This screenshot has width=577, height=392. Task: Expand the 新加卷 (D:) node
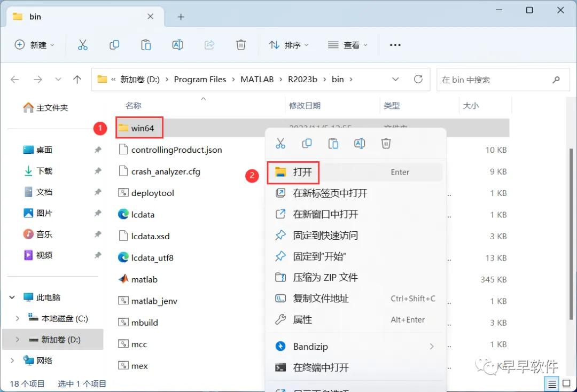(17, 340)
